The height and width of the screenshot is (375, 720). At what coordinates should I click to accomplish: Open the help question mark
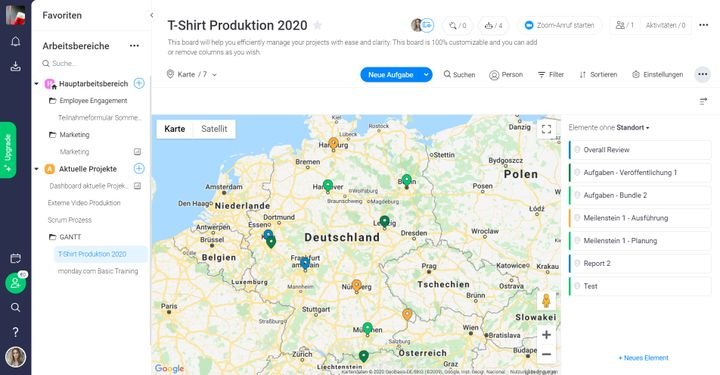click(15, 332)
